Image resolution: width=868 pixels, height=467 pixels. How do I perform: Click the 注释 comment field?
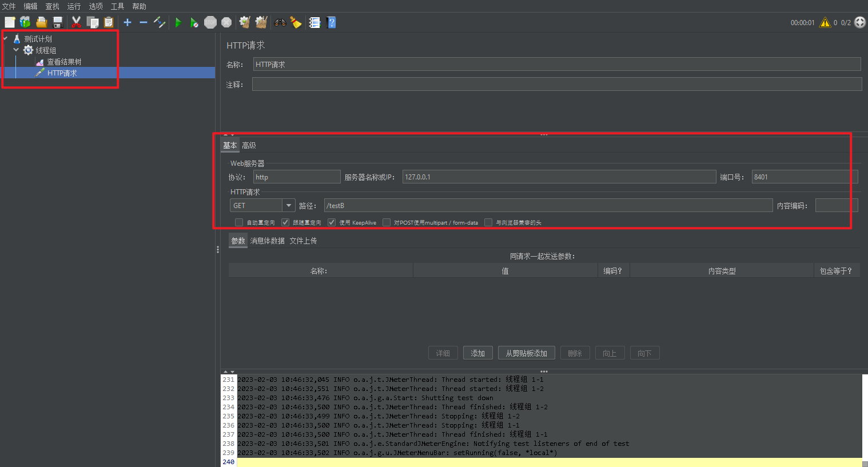(557, 84)
